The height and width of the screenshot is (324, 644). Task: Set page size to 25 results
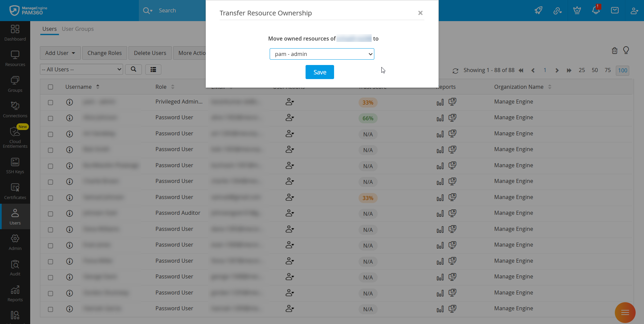[x=582, y=70]
